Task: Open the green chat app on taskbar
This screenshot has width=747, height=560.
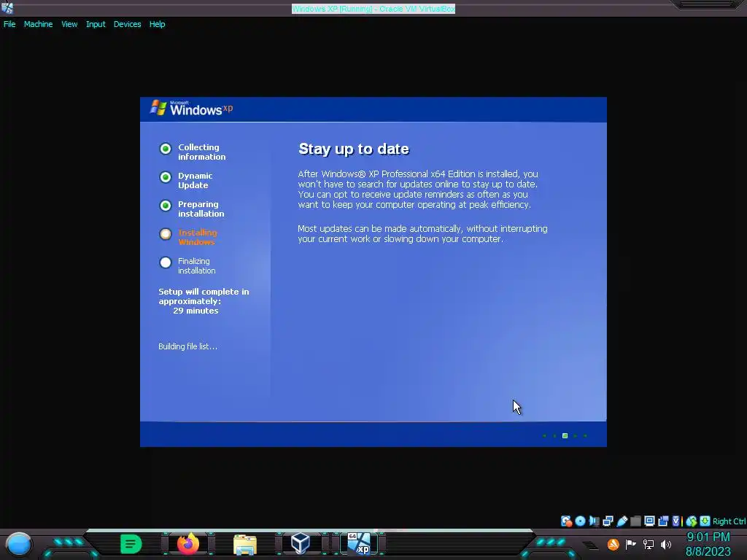Action: click(x=131, y=544)
